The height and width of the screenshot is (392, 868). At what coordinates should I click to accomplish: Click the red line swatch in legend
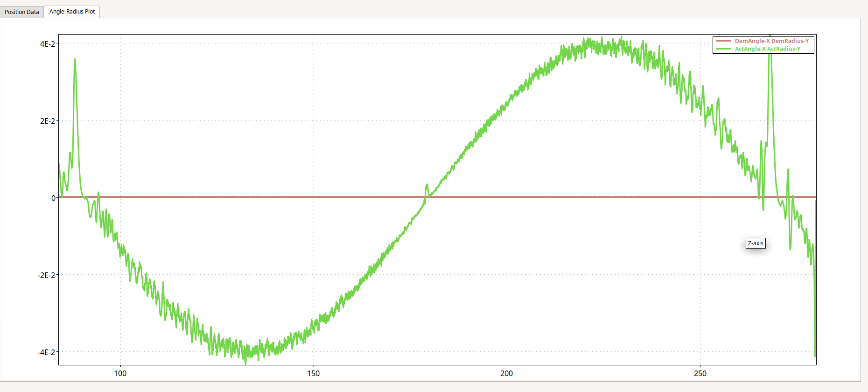click(x=723, y=41)
